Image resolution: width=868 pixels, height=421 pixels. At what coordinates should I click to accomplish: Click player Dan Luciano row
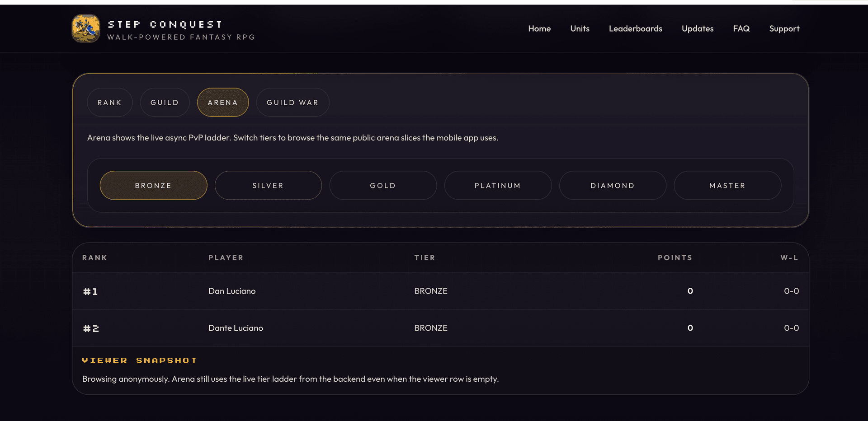440,291
